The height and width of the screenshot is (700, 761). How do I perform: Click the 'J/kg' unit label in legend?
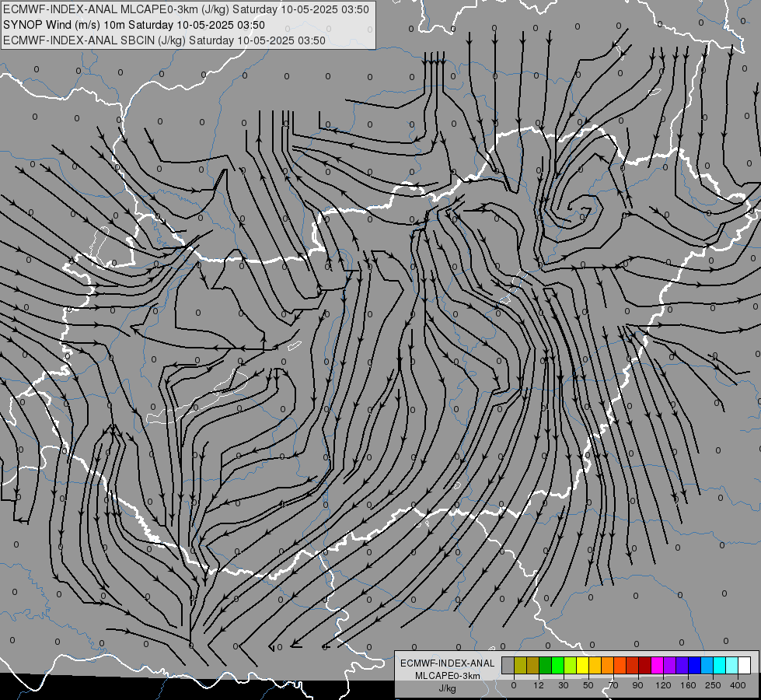coord(447,688)
